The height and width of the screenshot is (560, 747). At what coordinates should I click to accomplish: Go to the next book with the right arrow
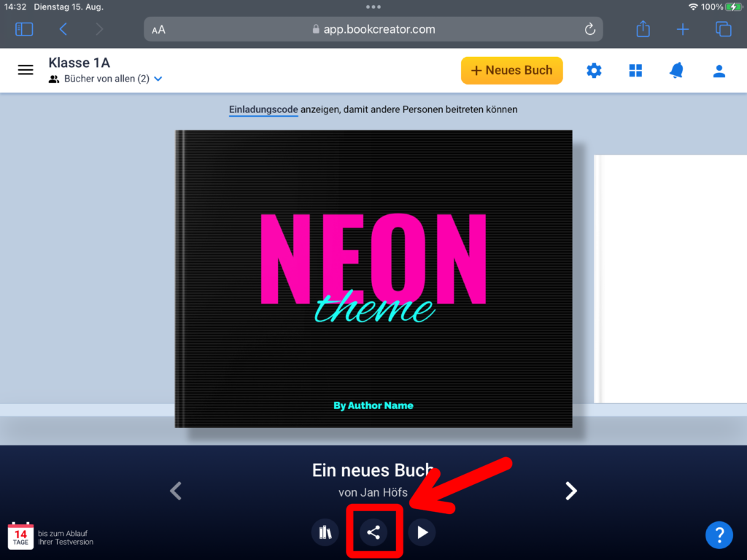(571, 491)
